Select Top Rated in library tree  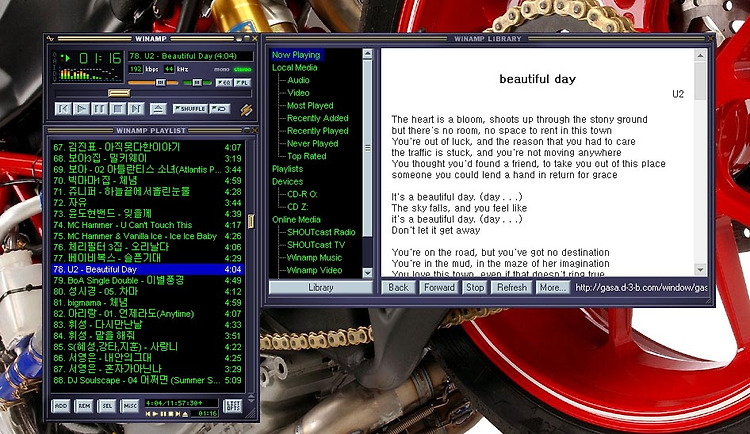[307, 156]
